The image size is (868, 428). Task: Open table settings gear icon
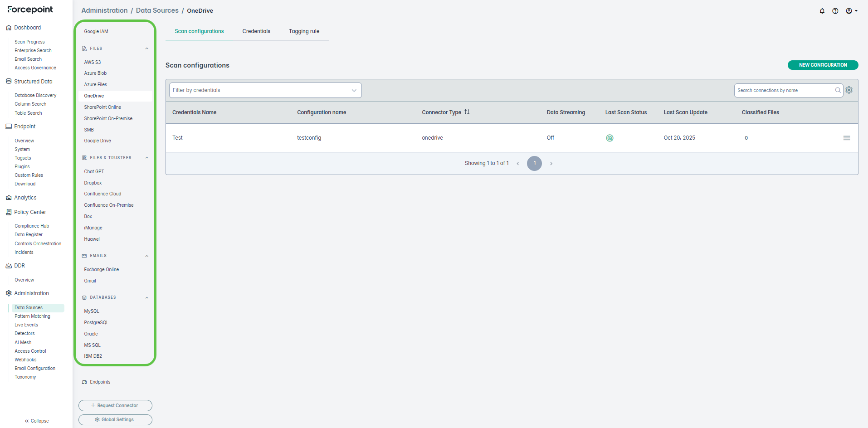pos(849,90)
